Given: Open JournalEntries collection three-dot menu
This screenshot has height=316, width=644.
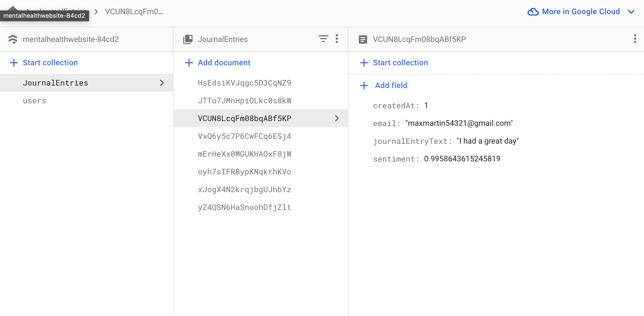Looking at the screenshot, I should [337, 39].
